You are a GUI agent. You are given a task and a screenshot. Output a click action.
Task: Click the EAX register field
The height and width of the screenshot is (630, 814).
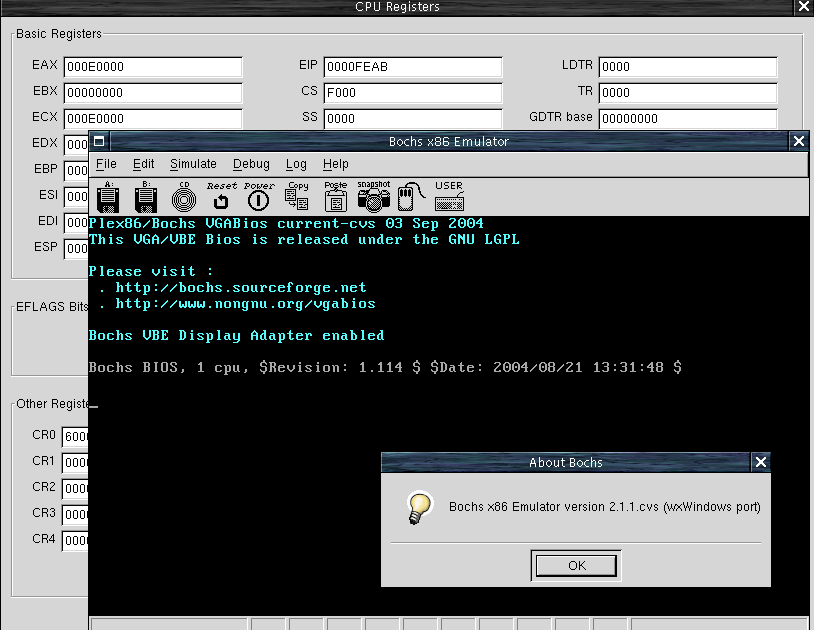[x=153, y=67]
